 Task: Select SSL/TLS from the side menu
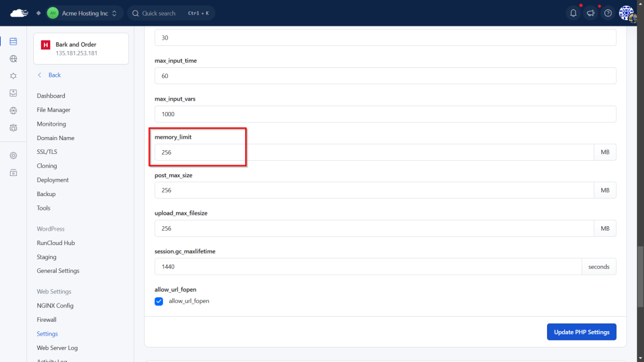tap(48, 152)
